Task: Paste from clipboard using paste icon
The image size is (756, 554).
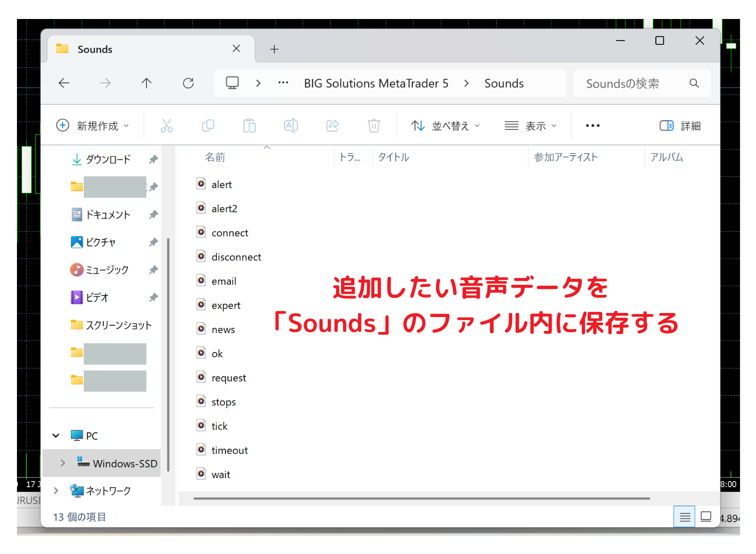Action: pyautogui.click(x=250, y=125)
